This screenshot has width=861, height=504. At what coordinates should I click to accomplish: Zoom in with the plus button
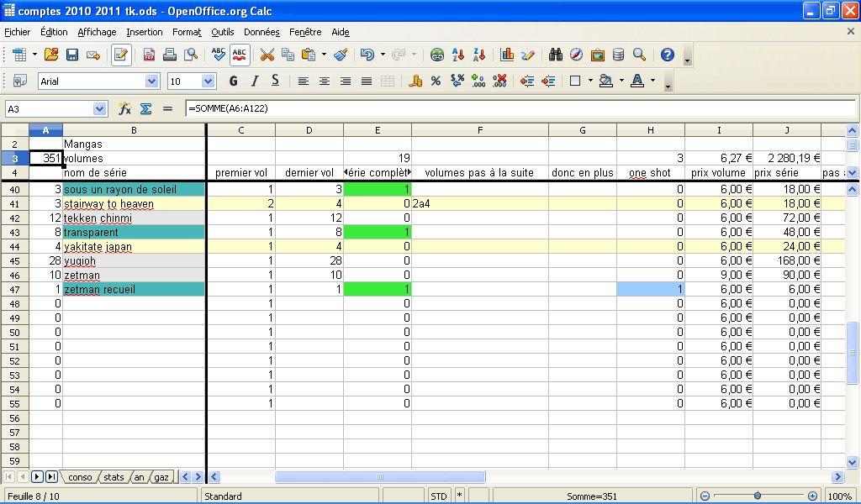(813, 496)
